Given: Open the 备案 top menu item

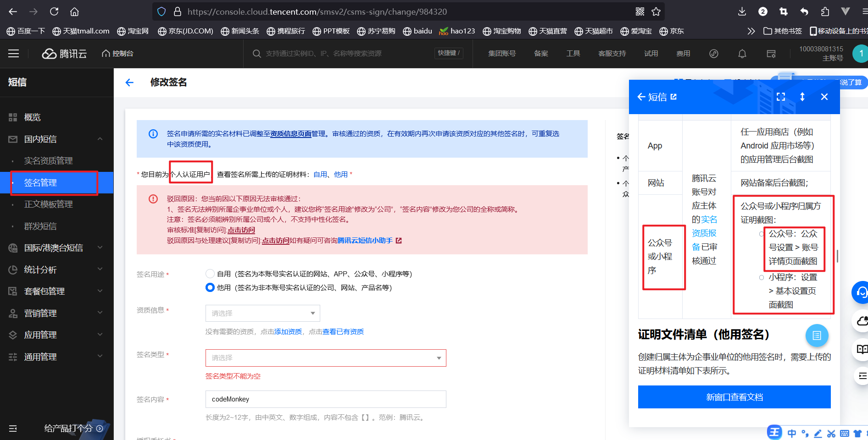Looking at the screenshot, I should coord(541,54).
